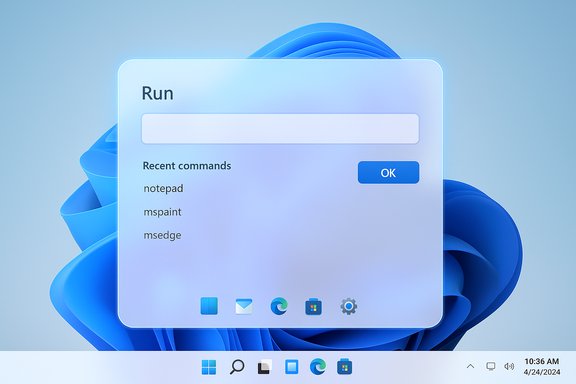Viewport: 576px width, 384px height.
Task: Click the OK button
Action: (x=388, y=172)
